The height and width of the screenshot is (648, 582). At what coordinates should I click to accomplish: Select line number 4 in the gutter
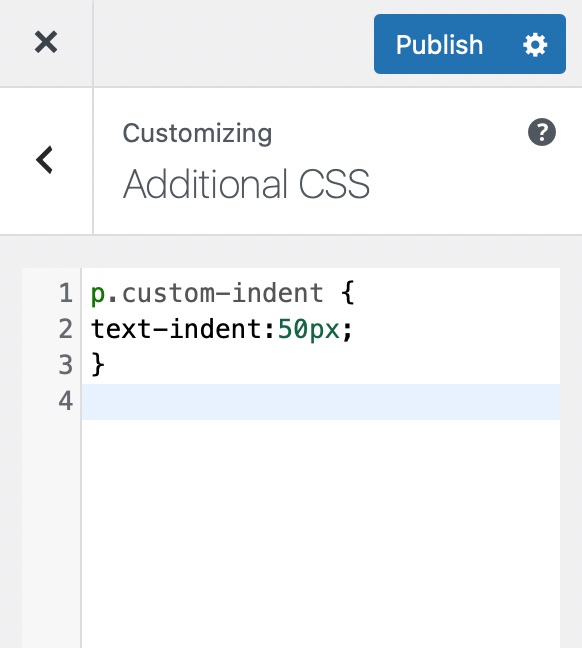click(x=66, y=401)
